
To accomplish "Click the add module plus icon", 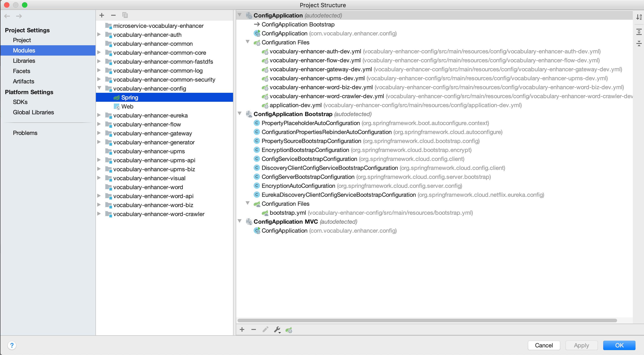I will pyautogui.click(x=102, y=15).
